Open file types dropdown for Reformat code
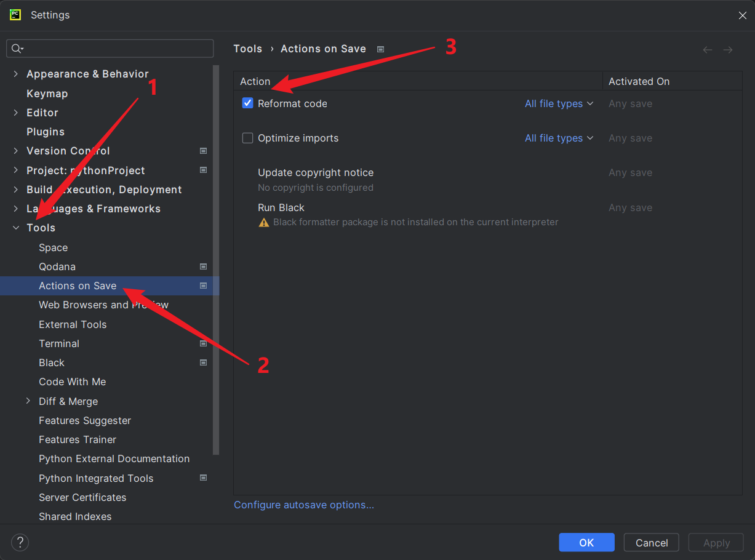This screenshot has height=560, width=755. tap(559, 103)
